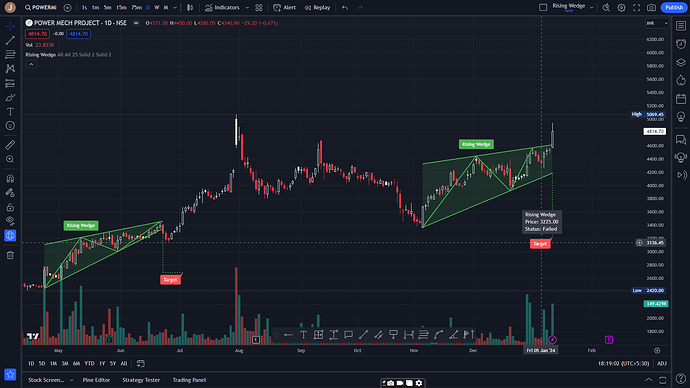Take a chart snapshot with camera icon
The height and width of the screenshot is (388, 690).
tap(651, 7)
